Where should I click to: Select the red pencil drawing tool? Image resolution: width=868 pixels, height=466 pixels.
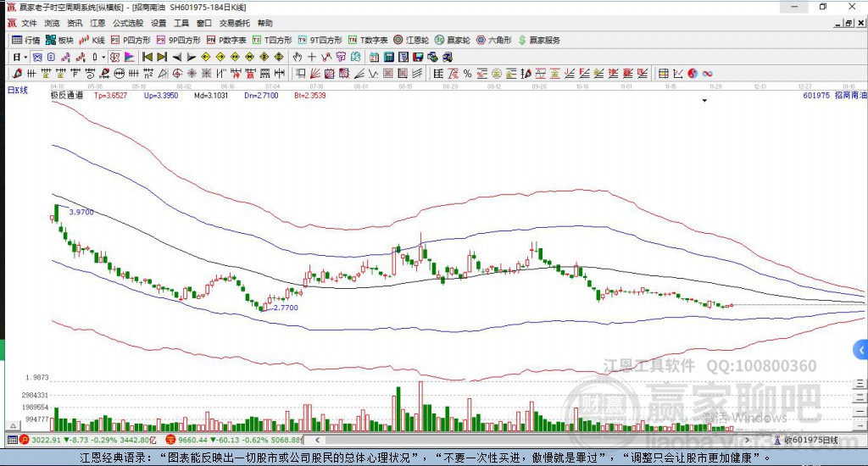17,74
